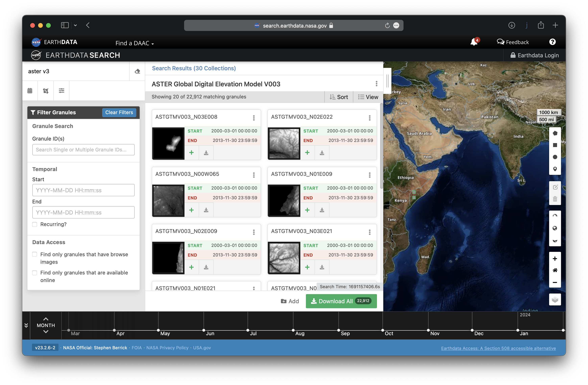Open more actions for ASTGTMV003_N03E008
The height and width of the screenshot is (385, 588).
(254, 118)
